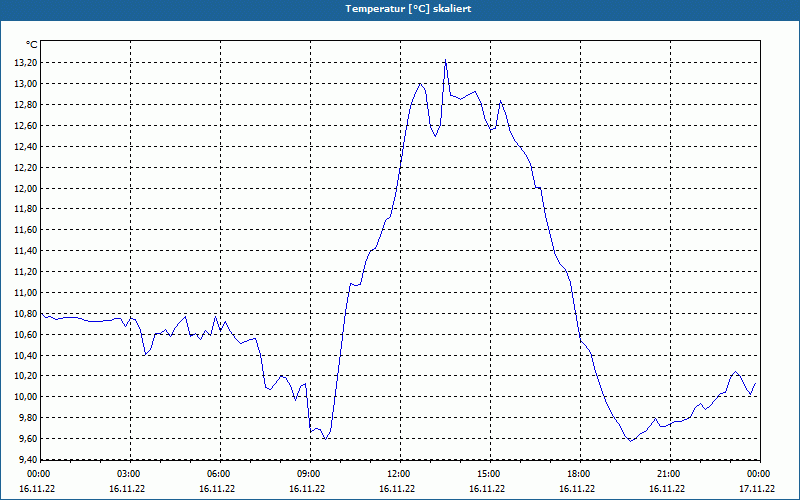Click the 21:00 time axis label
The image size is (800, 500).
tap(670, 474)
